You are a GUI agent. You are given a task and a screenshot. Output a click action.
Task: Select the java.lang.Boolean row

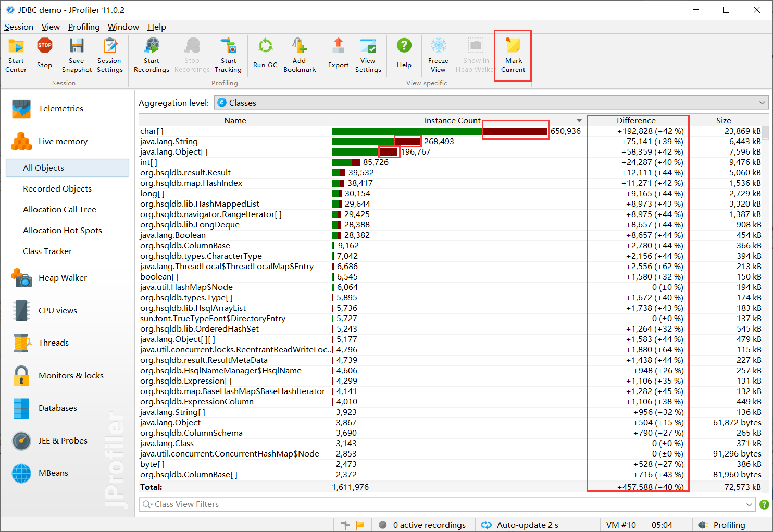click(x=451, y=235)
